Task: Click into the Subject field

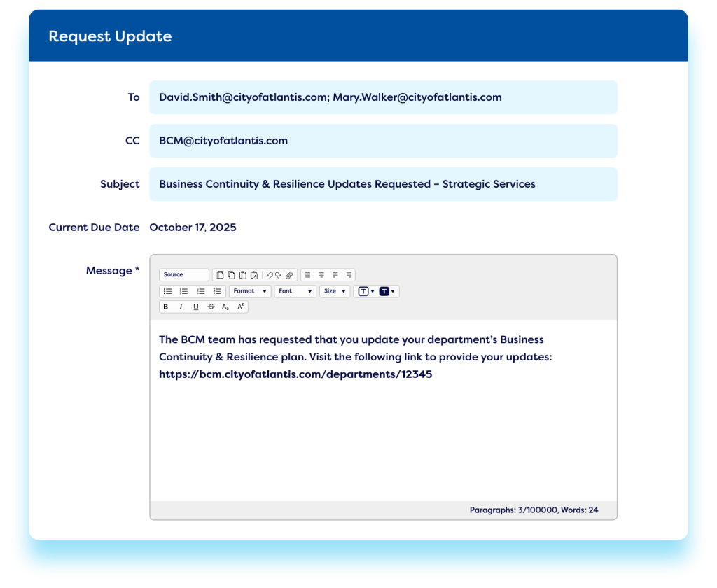Action: click(x=383, y=184)
